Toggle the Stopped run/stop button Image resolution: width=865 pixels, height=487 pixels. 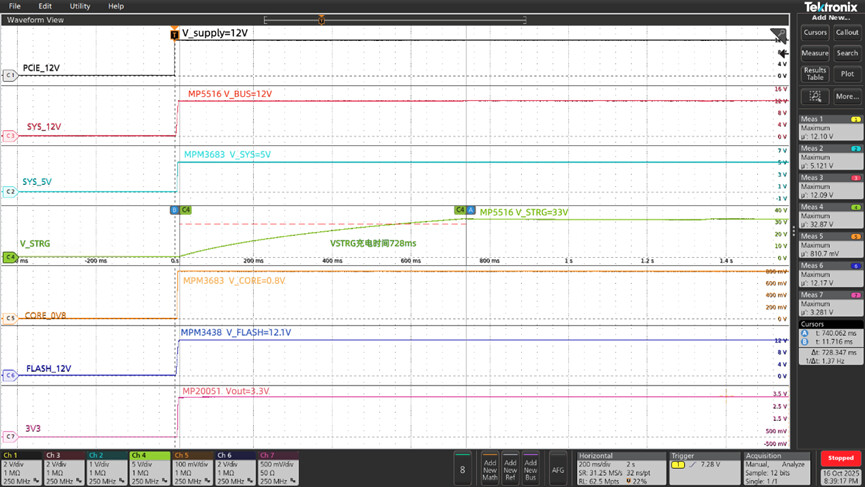841,458
